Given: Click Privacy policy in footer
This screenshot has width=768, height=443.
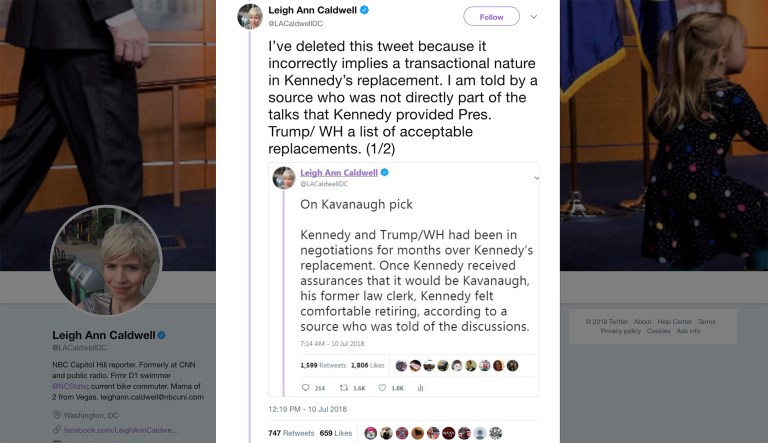Looking at the screenshot, I should tap(620, 331).
